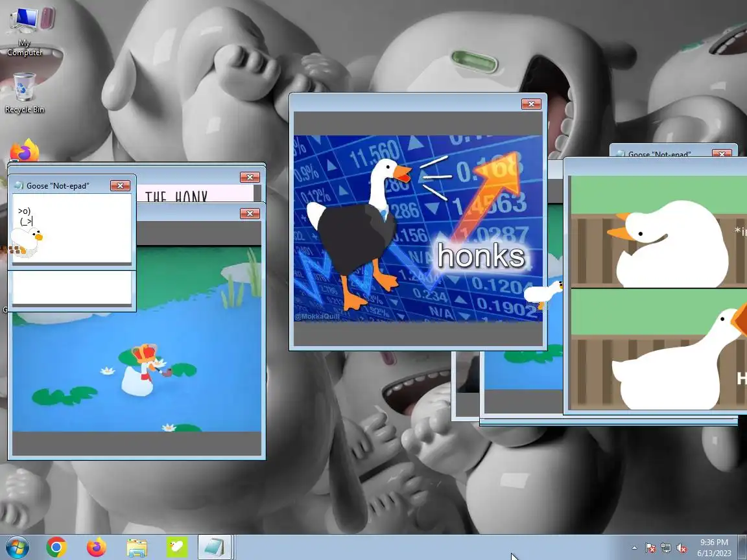Image resolution: width=747 pixels, height=560 pixels.
Task: Close the honks stock meme window
Action: pos(531,104)
